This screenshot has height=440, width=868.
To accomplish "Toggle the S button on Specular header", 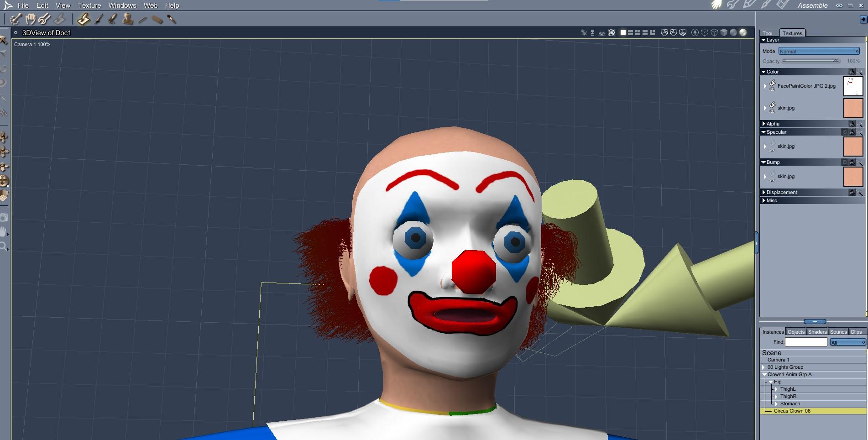I will [x=845, y=132].
